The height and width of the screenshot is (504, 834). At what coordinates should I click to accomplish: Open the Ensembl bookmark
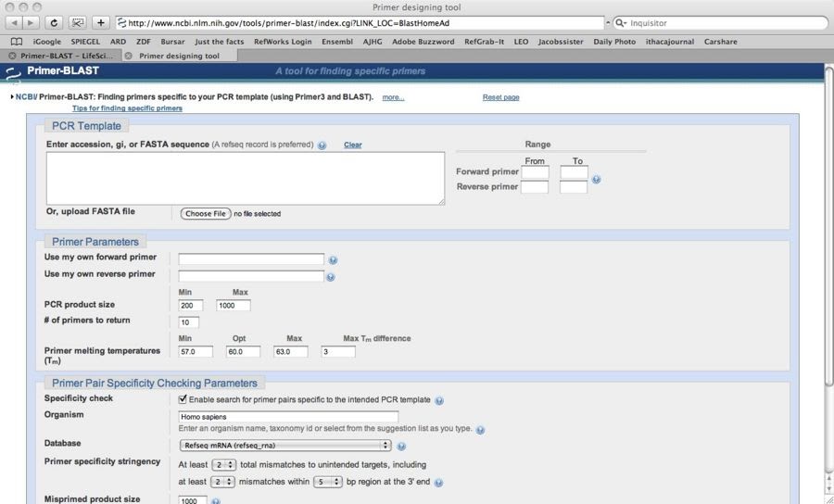[x=337, y=42]
